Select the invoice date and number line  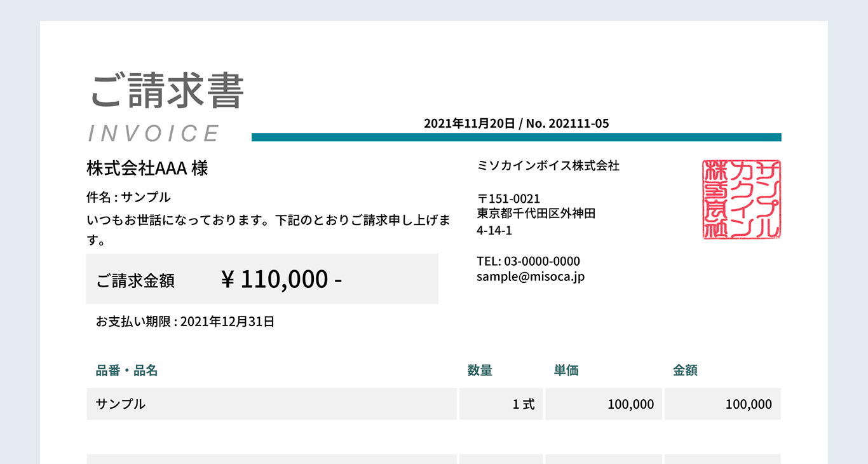(516, 123)
